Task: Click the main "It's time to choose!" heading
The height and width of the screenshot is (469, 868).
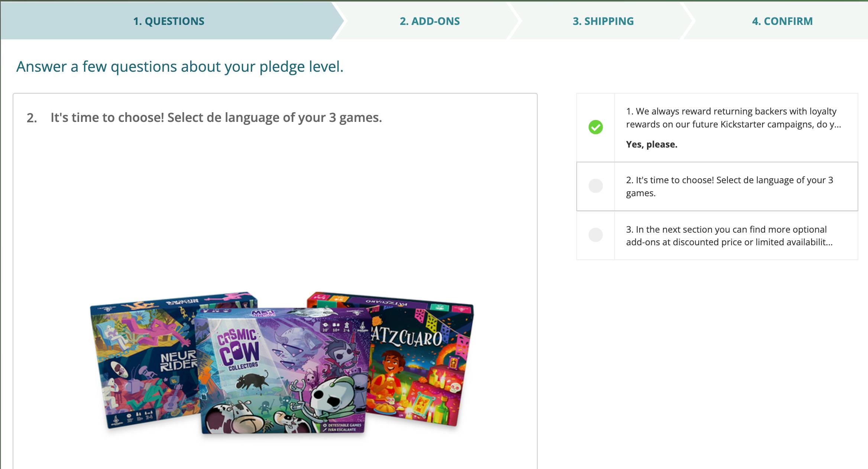Action: (x=216, y=117)
